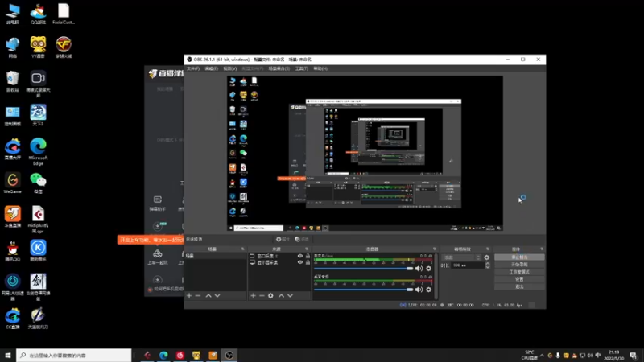Image resolution: width=644 pixels, height=362 pixels.
Task: Open YY voice desktop icon
Action: [38, 47]
